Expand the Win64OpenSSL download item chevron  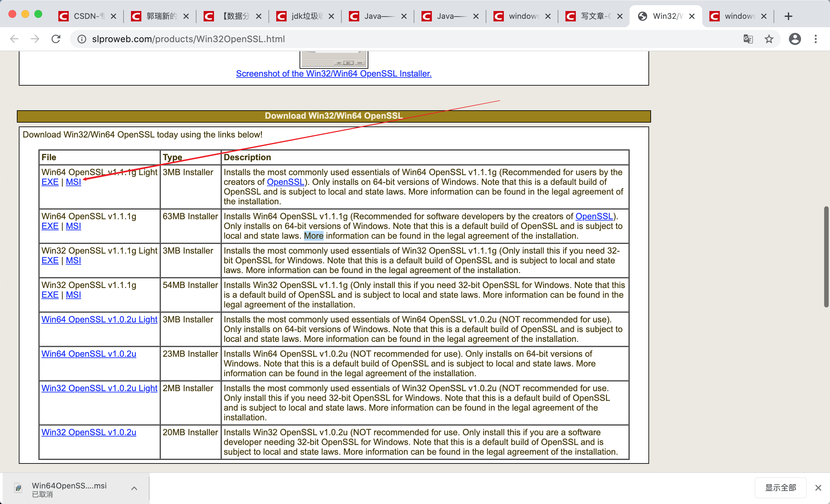tap(134, 488)
